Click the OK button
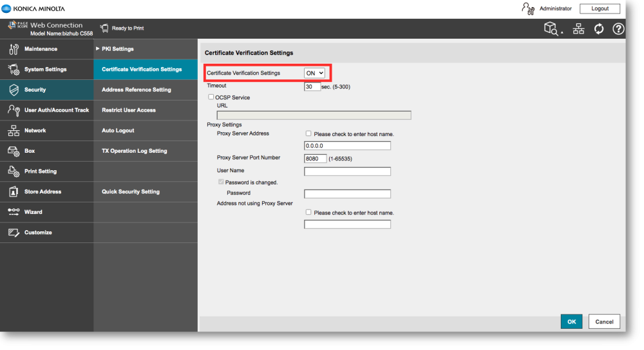 point(571,322)
